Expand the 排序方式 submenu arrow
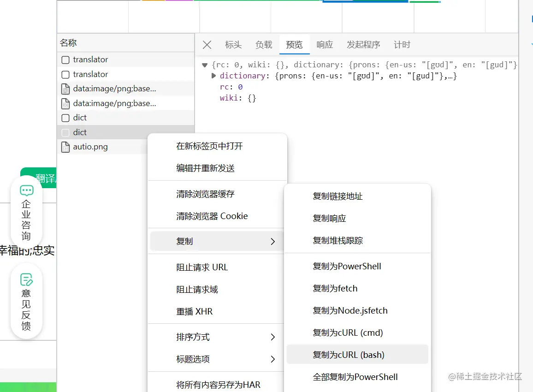This screenshot has height=392, width=533. [x=272, y=337]
